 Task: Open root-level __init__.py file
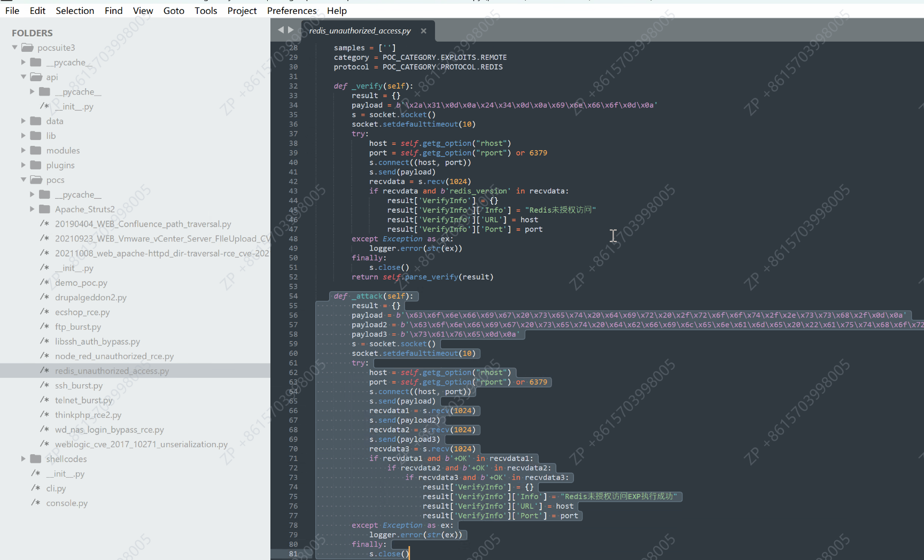(65, 473)
